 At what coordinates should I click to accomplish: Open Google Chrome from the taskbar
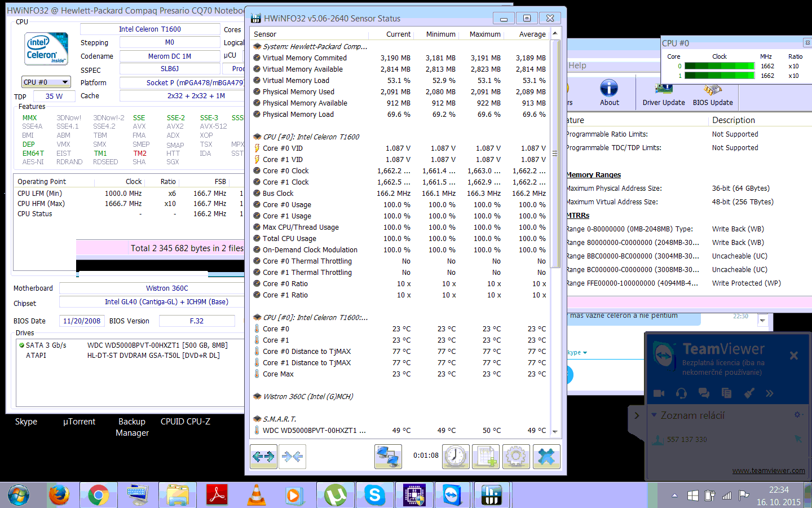[x=98, y=496]
